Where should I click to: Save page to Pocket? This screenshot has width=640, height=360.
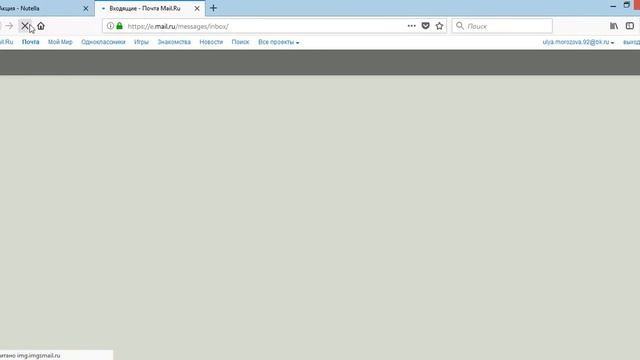425,26
